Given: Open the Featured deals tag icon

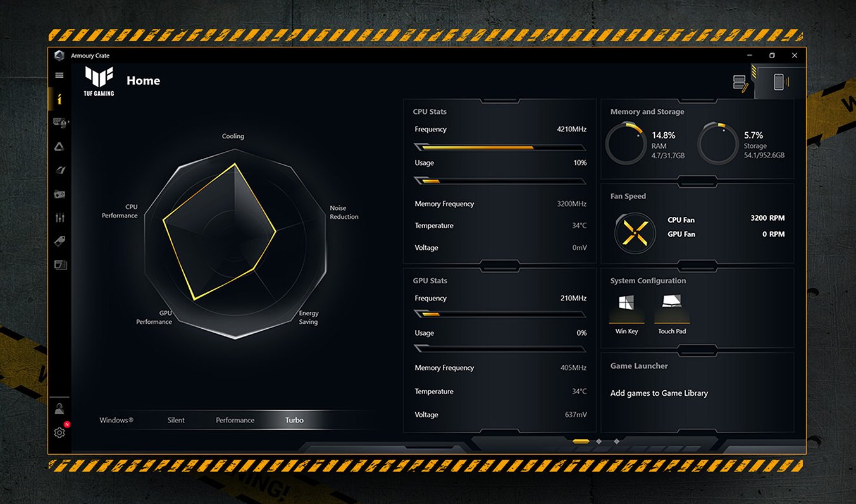Looking at the screenshot, I should [59, 241].
